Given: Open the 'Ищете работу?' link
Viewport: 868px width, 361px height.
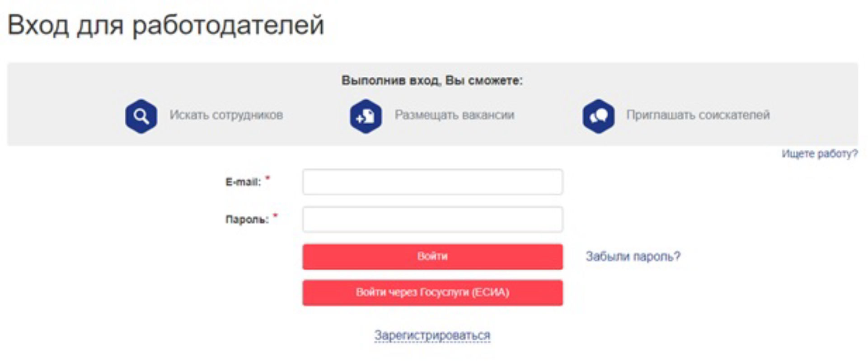Looking at the screenshot, I should pyautogui.click(x=819, y=154).
